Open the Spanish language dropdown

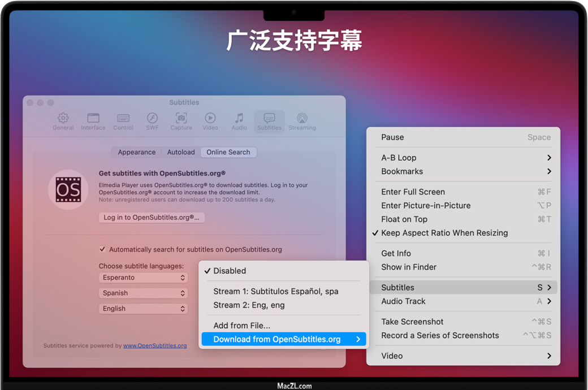(144, 293)
